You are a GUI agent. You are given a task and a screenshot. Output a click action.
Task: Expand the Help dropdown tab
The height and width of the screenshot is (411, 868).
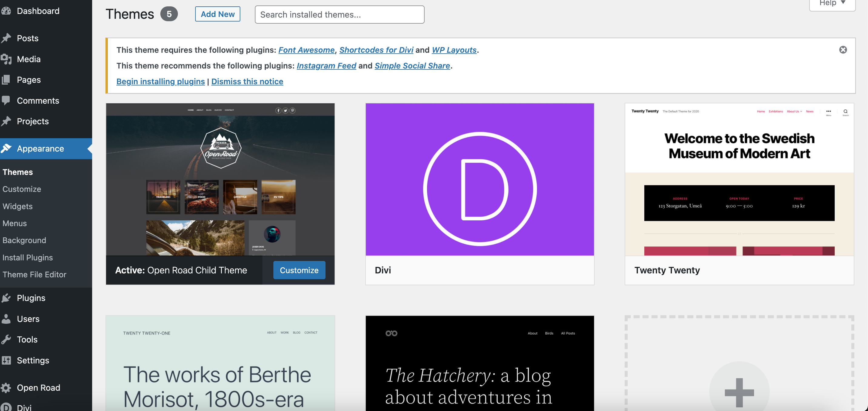pyautogui.click(x=832, y=3)
